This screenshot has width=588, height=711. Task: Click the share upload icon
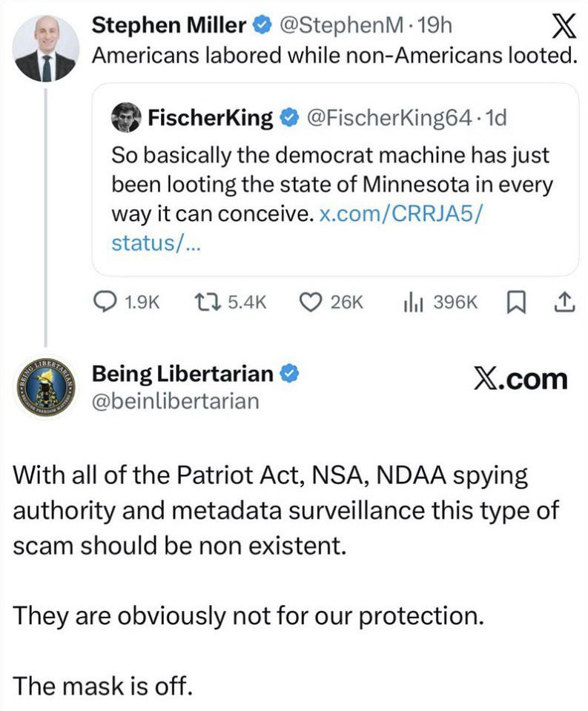564,302
